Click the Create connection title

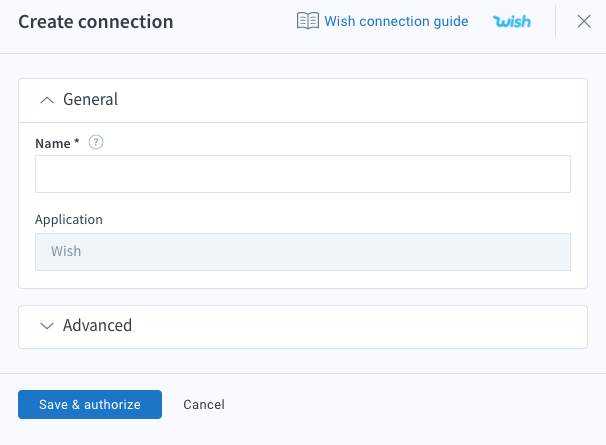coord(95,22)
